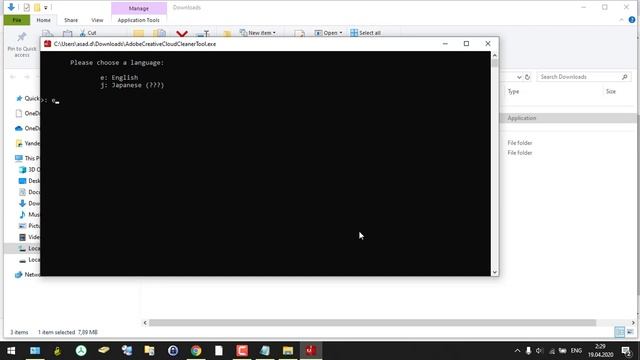Switch to the View ribbon tab
640x360 pixels.
pos(97,20)
